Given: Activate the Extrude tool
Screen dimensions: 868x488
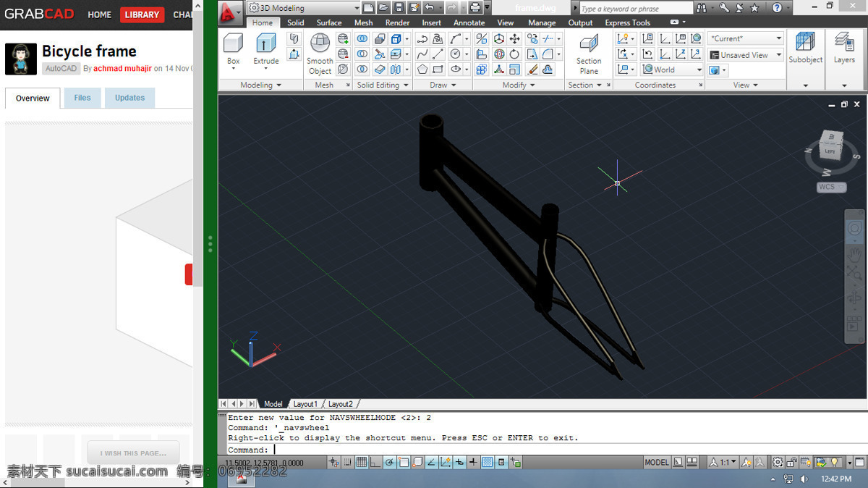Looking at the screenshot, I should 266,50.
